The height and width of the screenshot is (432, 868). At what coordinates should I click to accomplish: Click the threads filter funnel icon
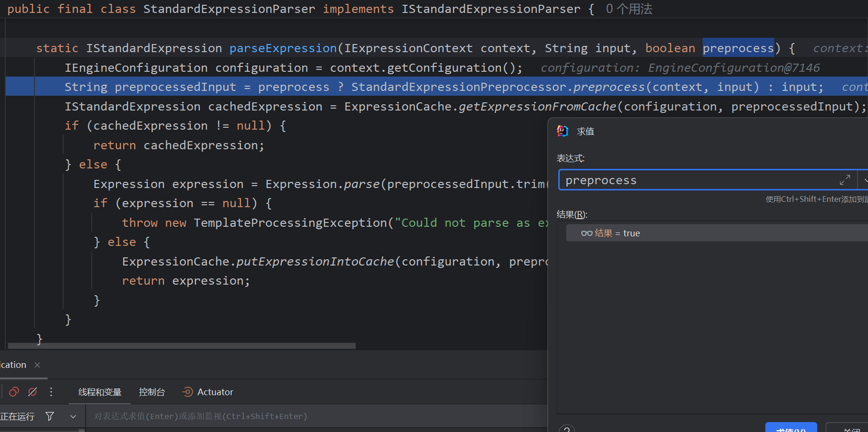tap(50, 416)
